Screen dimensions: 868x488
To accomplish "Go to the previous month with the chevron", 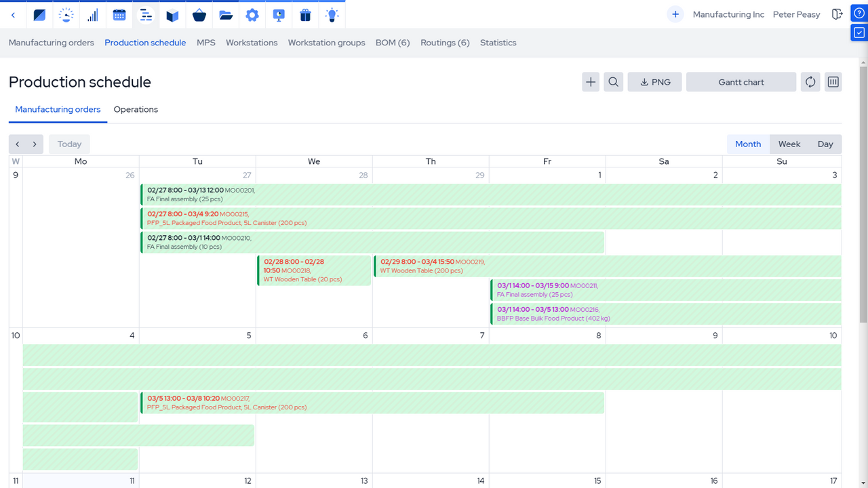I will [17, 144].
